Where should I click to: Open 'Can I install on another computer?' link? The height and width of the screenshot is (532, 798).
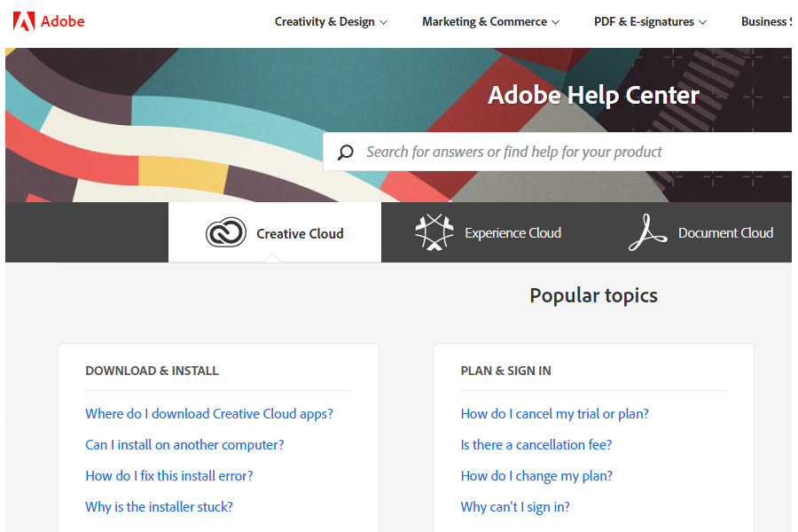pos(184,445)
